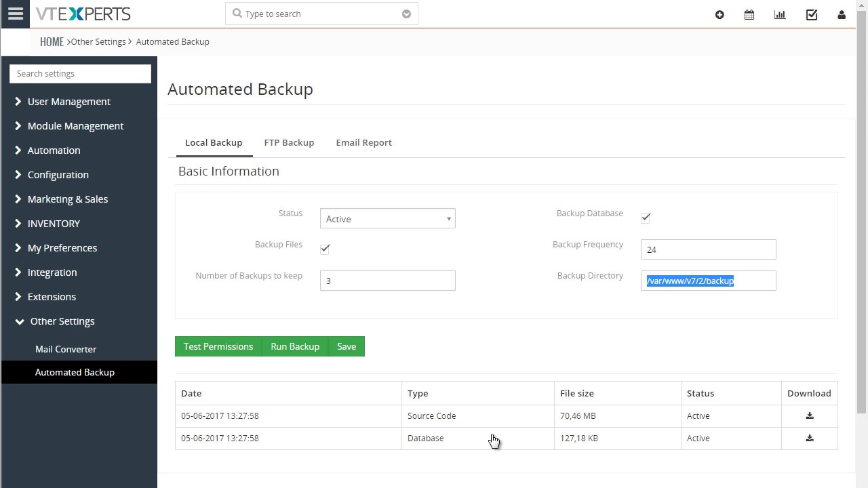The image size is (868, 488).
Task: Collapse the Other Settings section
Action: coord(62,321)
